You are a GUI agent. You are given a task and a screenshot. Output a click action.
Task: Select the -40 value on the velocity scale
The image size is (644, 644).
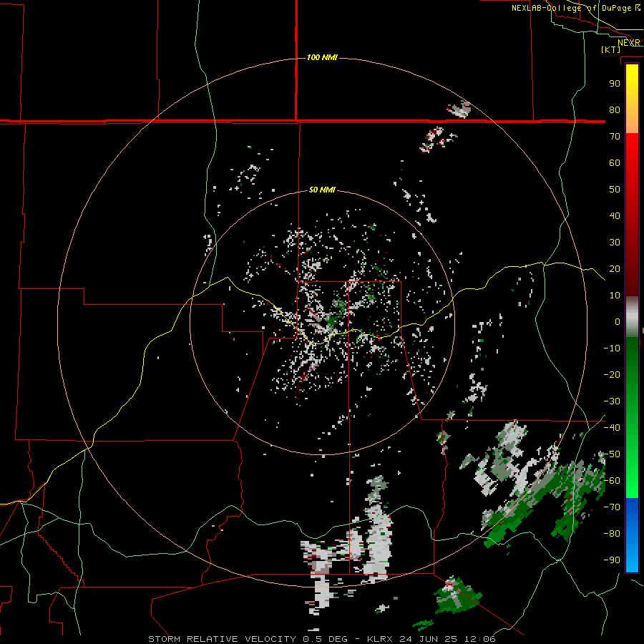click(612, 428)
